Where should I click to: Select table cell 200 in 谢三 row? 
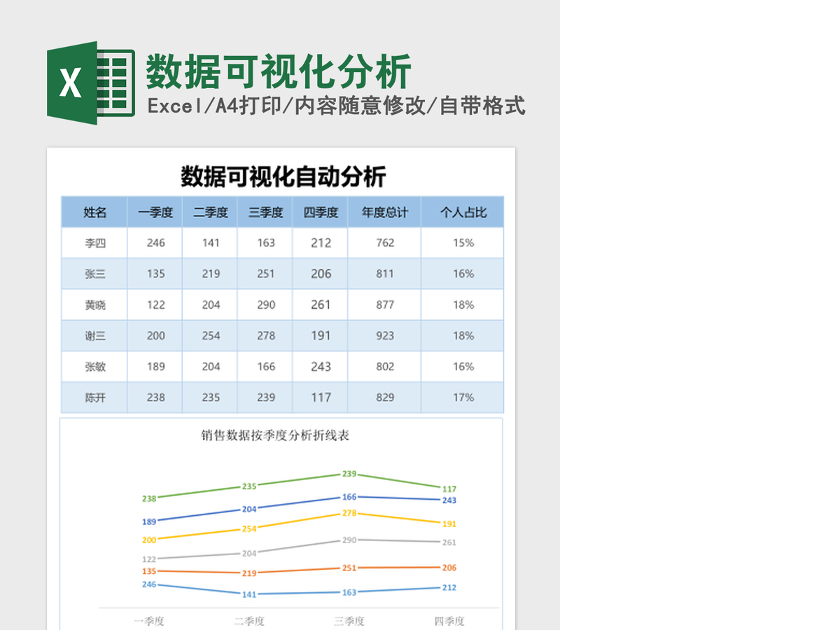coord(155,335)
